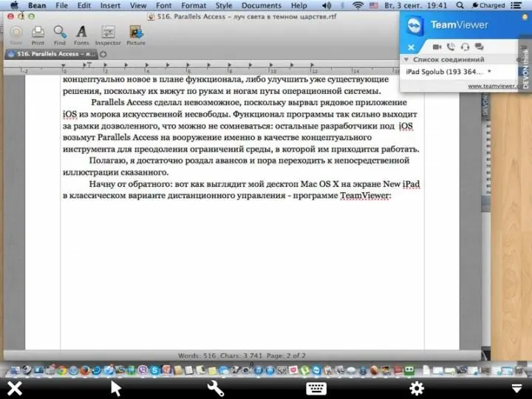
Task: Add a new tab with plus button
Action: (x=103, y=54)
